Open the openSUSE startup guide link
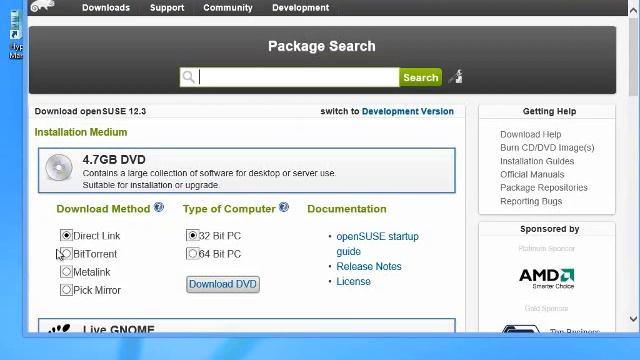 click(x=377, y=244)
